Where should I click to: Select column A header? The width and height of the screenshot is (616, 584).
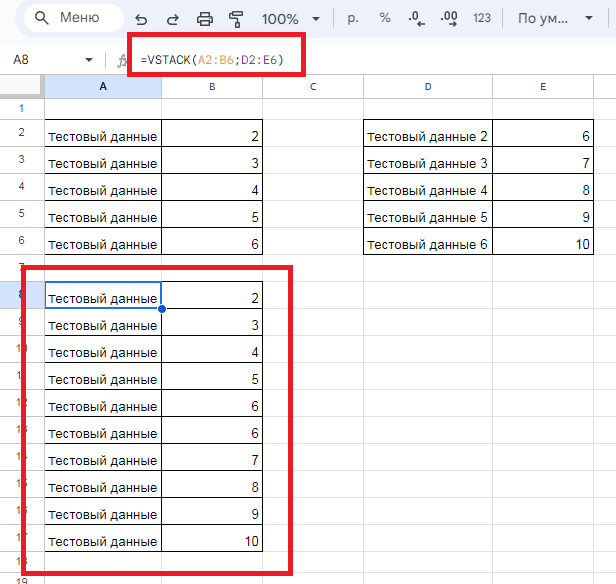pos(103,86)
